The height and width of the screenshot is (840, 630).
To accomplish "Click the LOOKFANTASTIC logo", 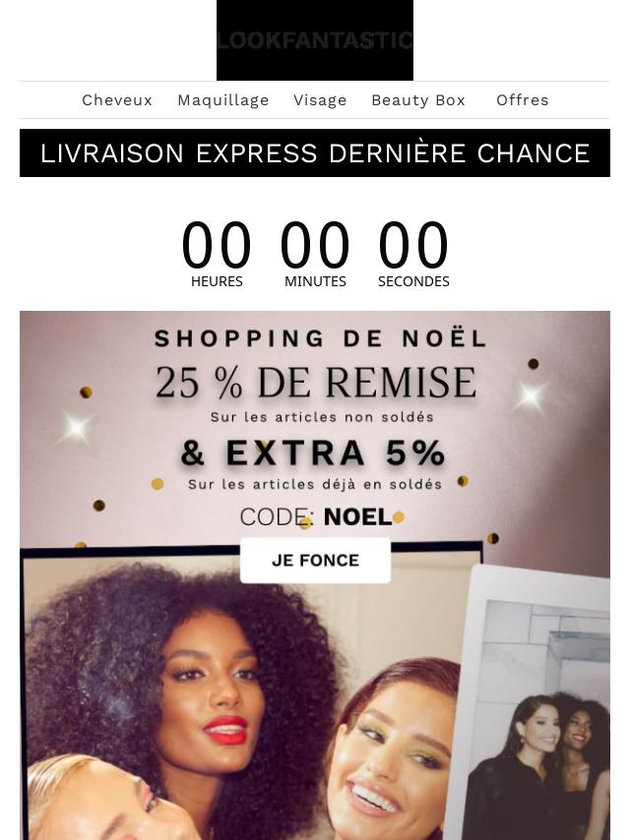I will tap(315, 40).
